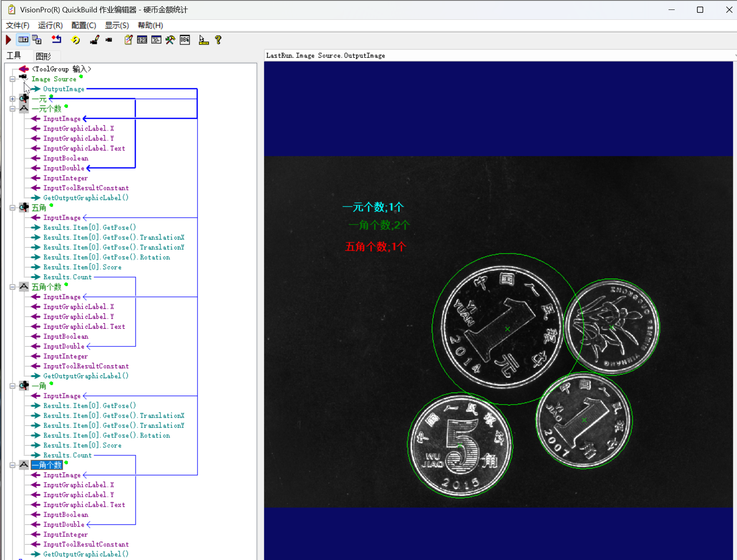
Task: Collapse the 五角 tree node
Action: pyautogui.click(x=12, y=208)
